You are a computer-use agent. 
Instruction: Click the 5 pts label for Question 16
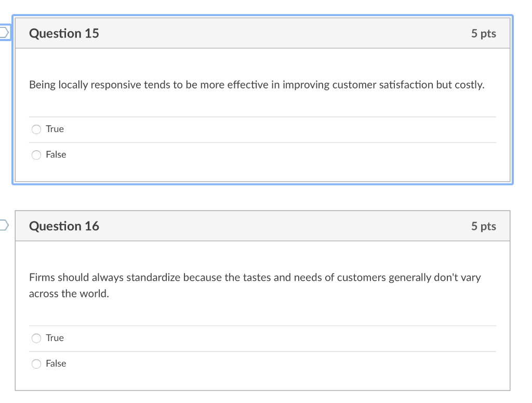pyautogui.click(x=484, y=226)
